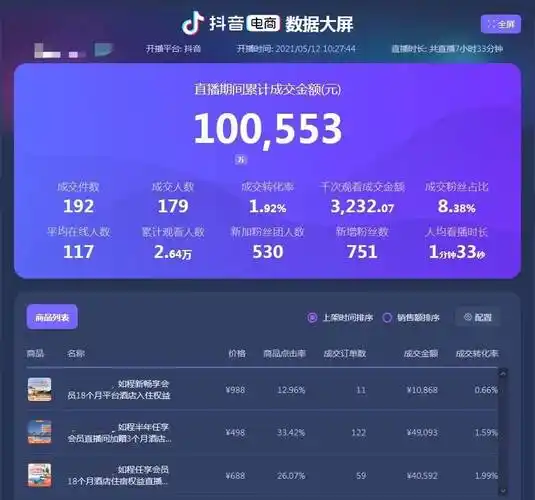Click conversion cell 0.66%
This screenshot has height=500, width=535.
point(486,390)
